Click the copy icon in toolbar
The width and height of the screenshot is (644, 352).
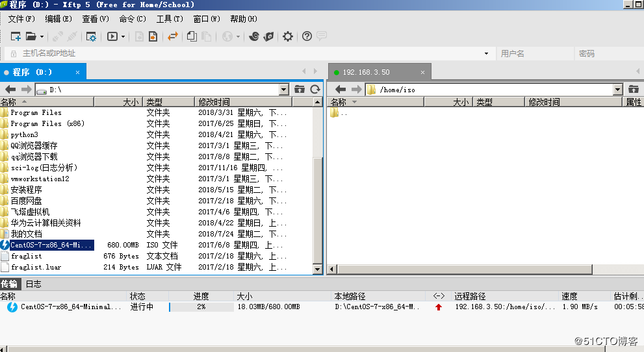point(192,36)
